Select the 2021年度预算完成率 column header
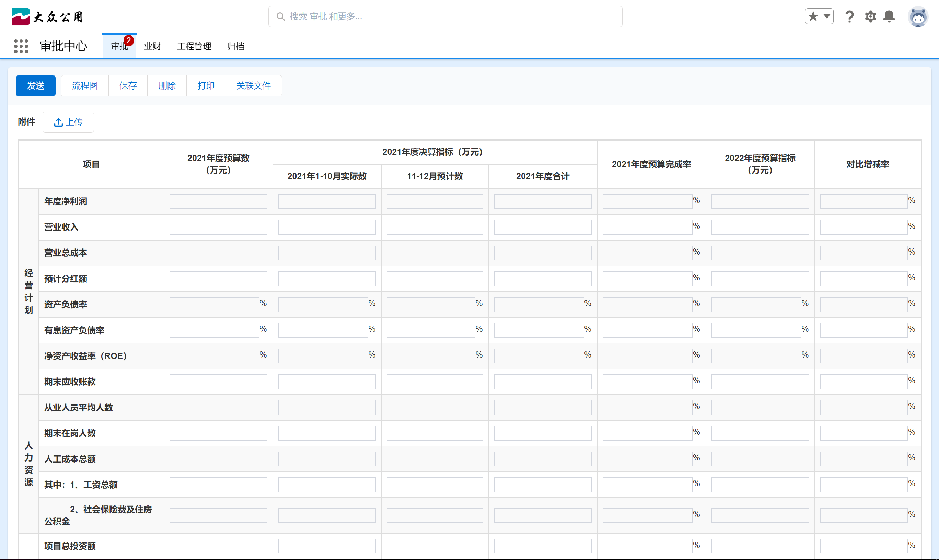939x560 pixels. 651,164
